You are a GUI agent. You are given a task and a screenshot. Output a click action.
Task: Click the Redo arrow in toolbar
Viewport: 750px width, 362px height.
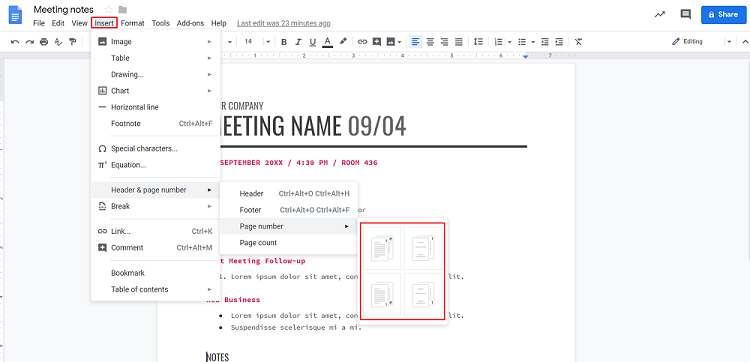point(30,42)
